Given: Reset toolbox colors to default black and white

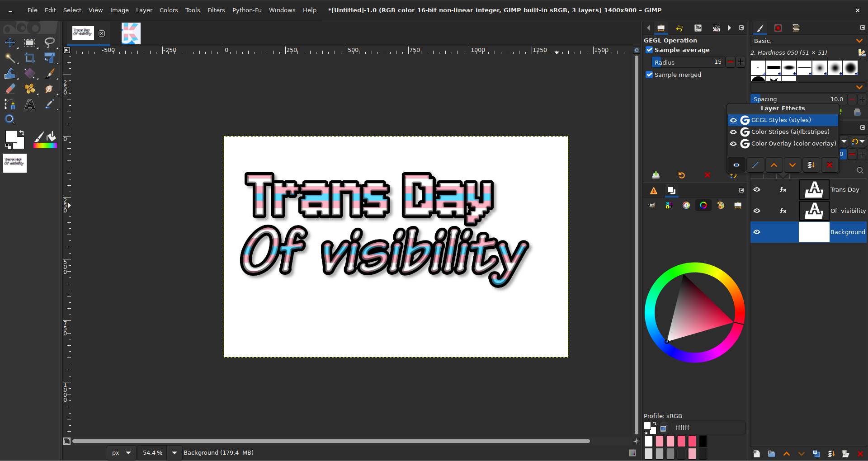Looking at the screenshot, I should pos(8,146).
